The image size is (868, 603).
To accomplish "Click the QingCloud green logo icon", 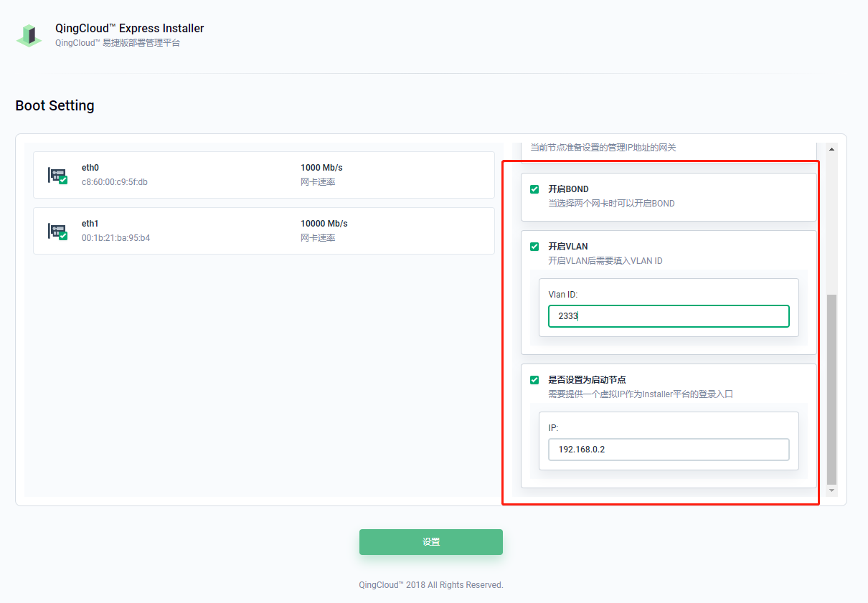I will pyautogui.click(x=29, y=36).
